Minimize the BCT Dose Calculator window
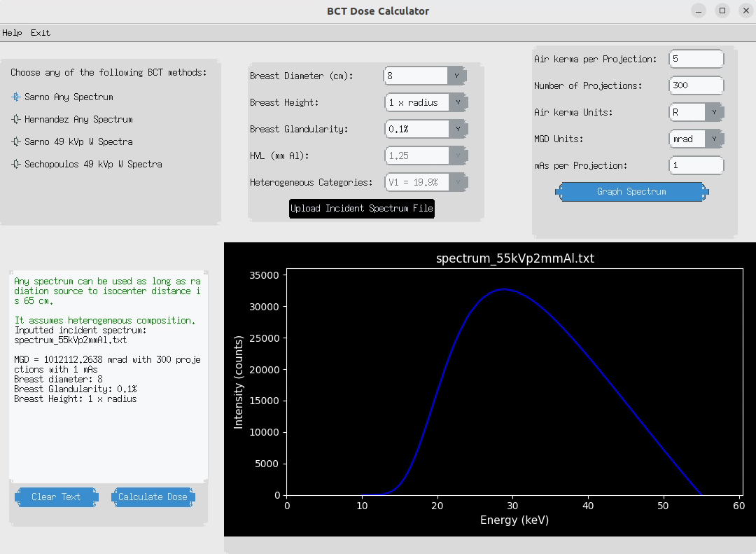The width and height of the screenshot is (756, 554). coord(699,11)
